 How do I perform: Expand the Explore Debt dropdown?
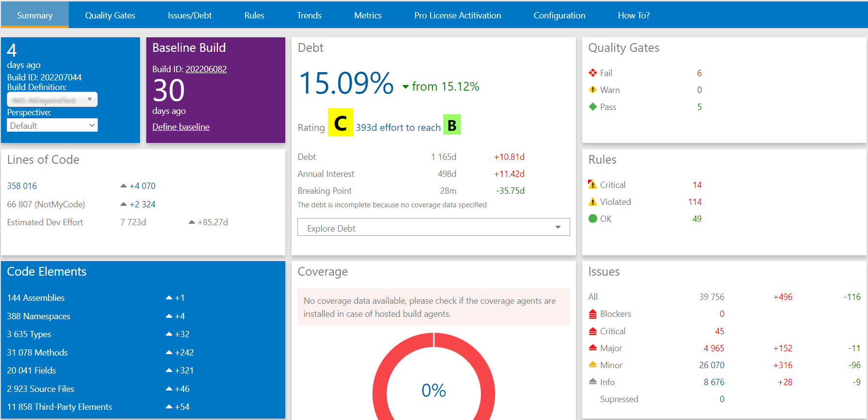click(x=434, y=228)
